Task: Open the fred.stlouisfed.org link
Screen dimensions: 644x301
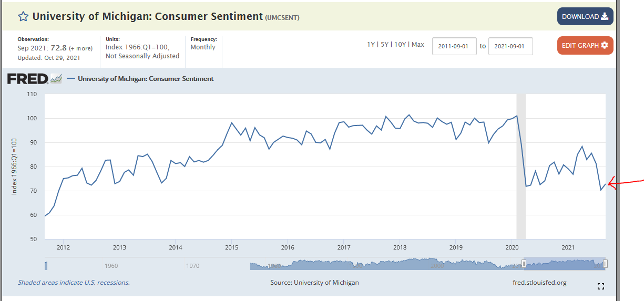Action: (539, 283)
